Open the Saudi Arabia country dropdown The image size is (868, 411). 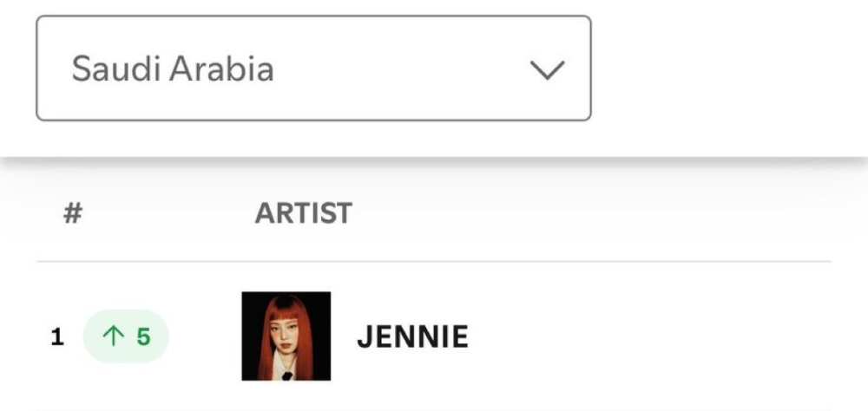point(313,68)
